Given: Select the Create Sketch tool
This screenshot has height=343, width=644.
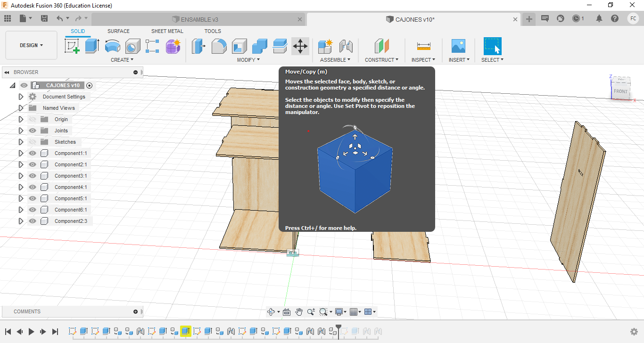Looking at the screenshot, I should pyautogui.click(x=72, y=46).
